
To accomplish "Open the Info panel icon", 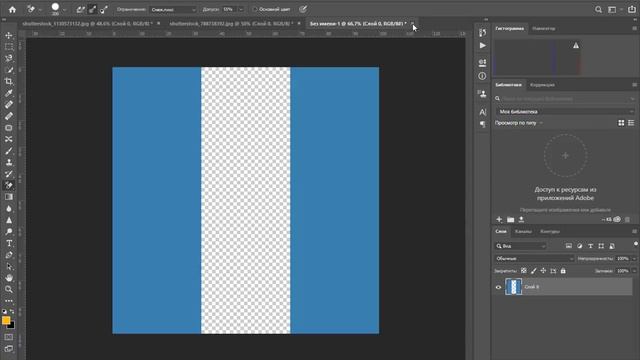I will point(482,76).
